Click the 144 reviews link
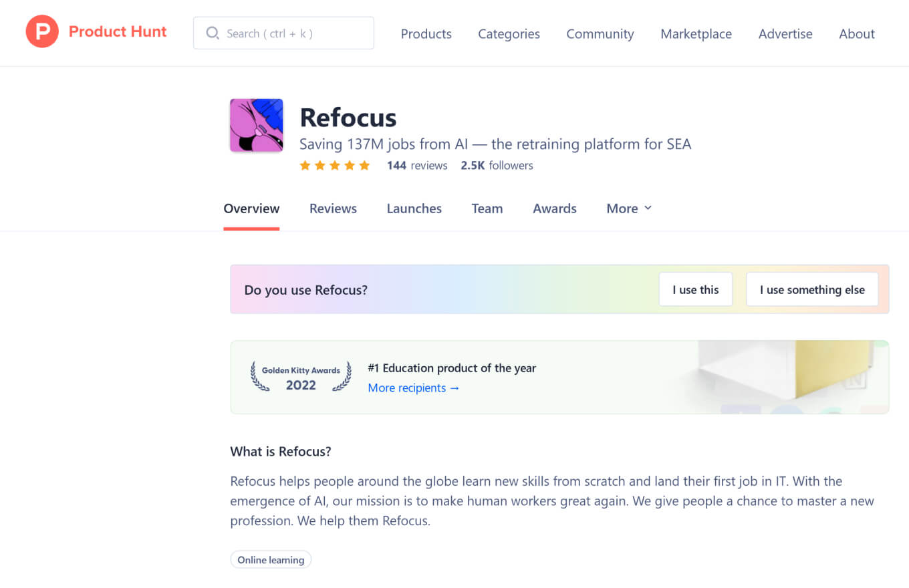909x588 pixels. coord(417,165)
